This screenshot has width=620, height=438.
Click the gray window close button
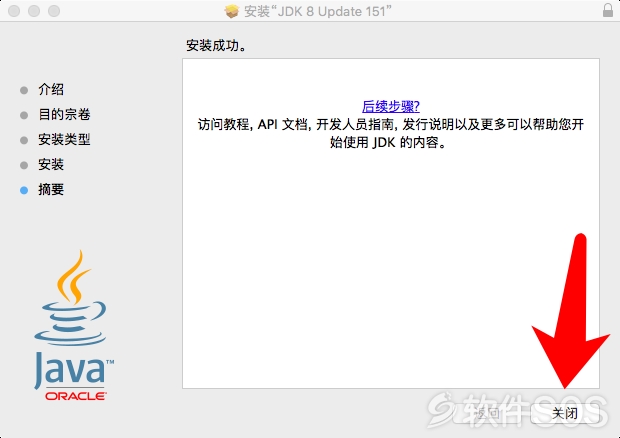point(14,11)
